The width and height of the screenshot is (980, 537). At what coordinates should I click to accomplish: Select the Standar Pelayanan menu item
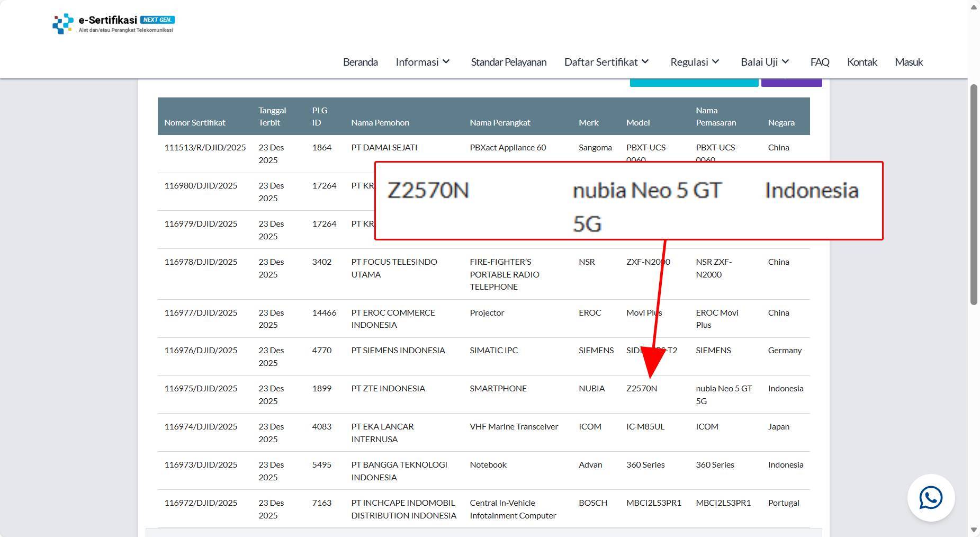click(x=508, y=62)
